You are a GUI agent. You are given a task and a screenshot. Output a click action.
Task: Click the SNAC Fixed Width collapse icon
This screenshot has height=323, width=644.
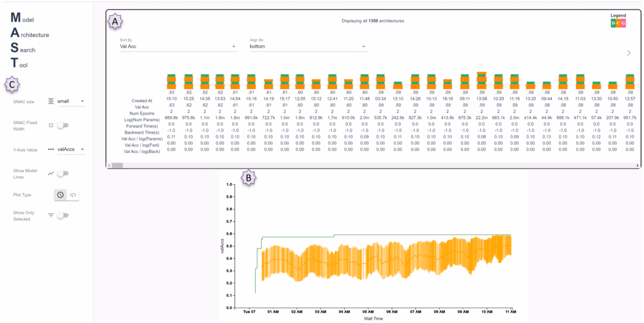[51, 125]
